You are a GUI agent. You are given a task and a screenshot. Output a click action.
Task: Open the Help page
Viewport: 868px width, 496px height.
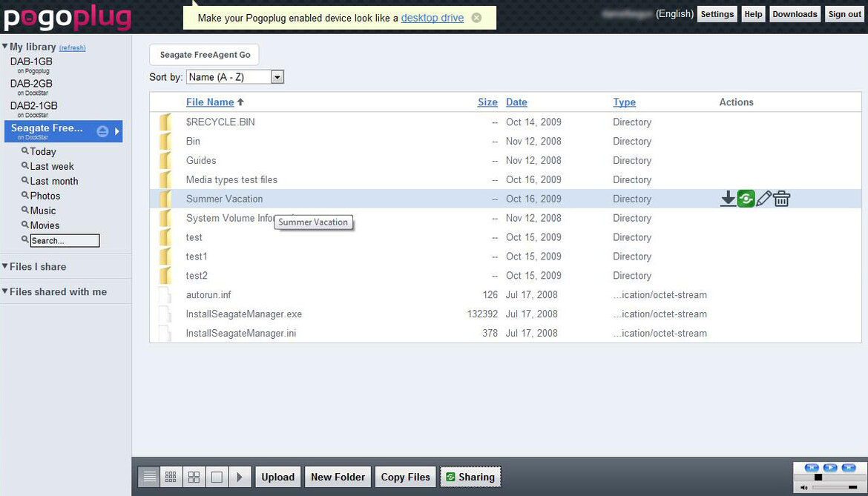coord(753,14)
